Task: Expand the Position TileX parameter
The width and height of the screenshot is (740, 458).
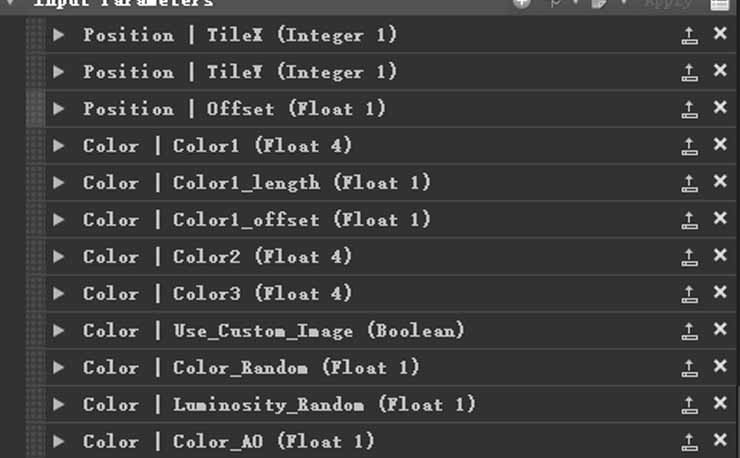Action: point(59,34)
